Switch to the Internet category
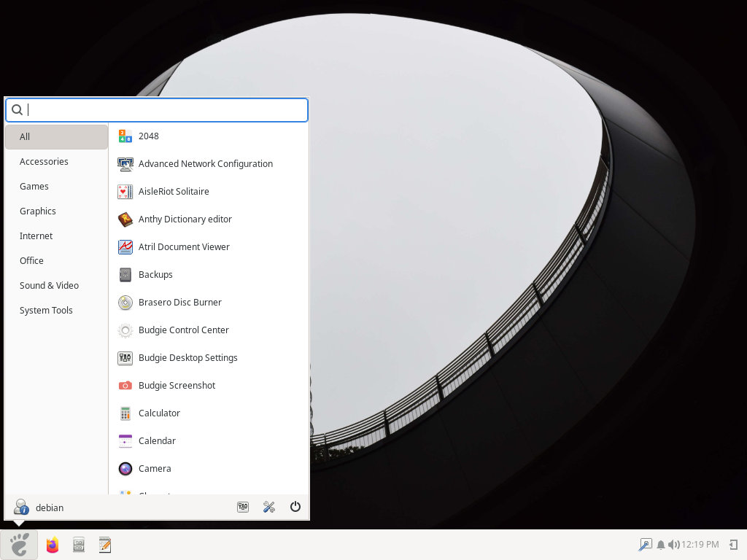This screenshot has height=560, width=747. 36,236
